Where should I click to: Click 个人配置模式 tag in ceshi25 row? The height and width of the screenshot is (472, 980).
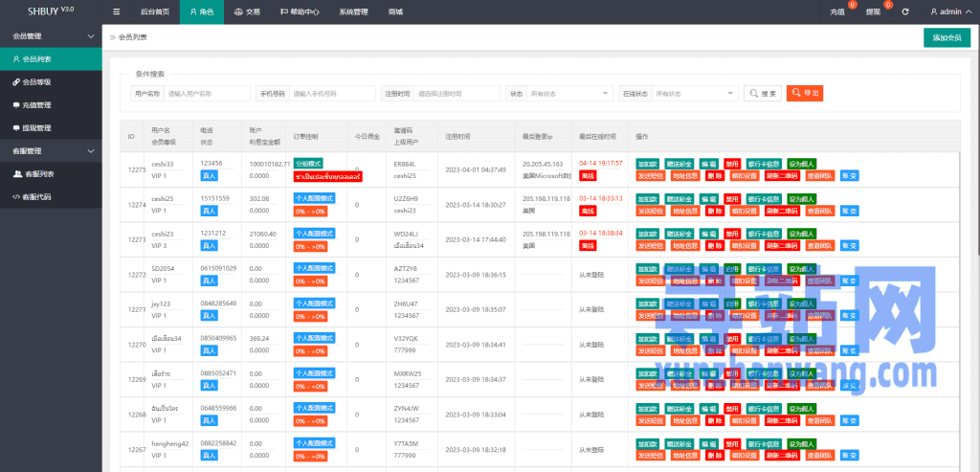[x=314, y=198]
